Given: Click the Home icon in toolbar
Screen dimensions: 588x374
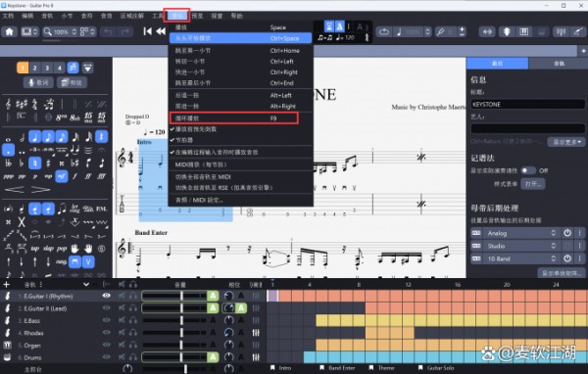Looking at the screenshot, I should click(x=10, y=32).
